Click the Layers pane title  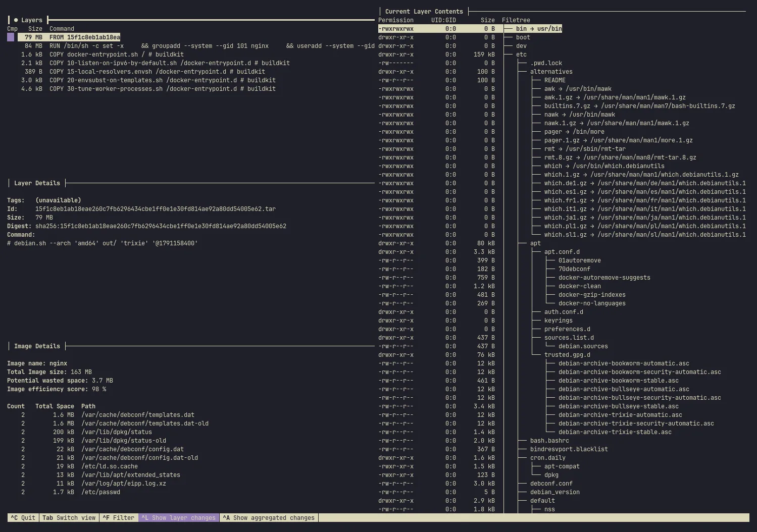pyautogui.click(x=32, y=20)
